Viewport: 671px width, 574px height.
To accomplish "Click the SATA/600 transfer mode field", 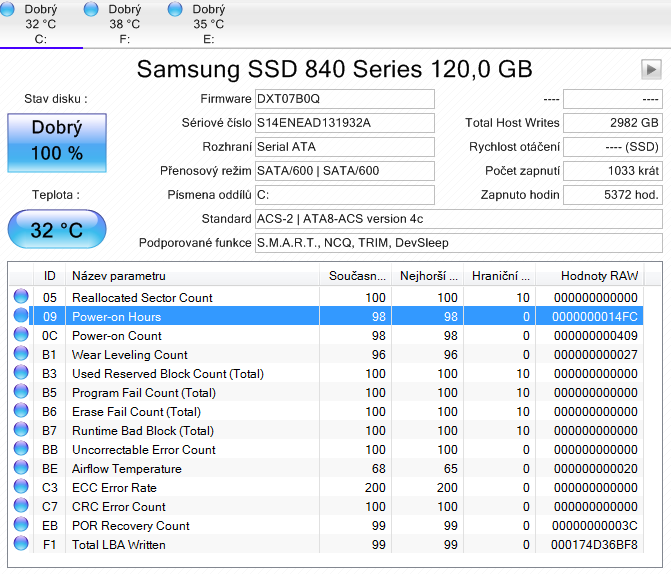I will (x=344, y=171).
